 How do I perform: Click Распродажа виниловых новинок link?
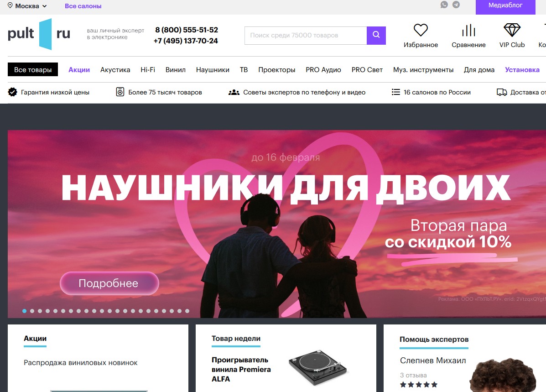click(x=80, y=363)
